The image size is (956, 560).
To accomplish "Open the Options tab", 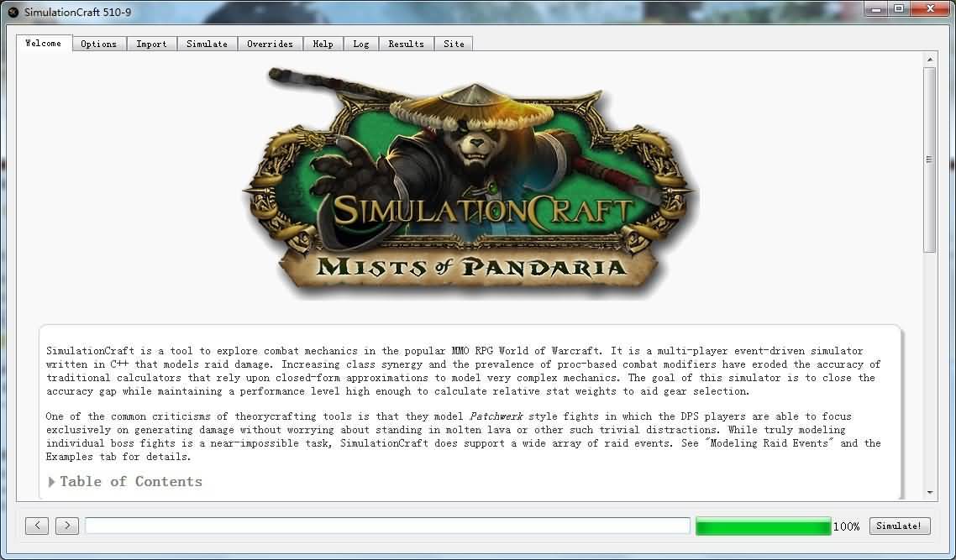I will 99,44.
